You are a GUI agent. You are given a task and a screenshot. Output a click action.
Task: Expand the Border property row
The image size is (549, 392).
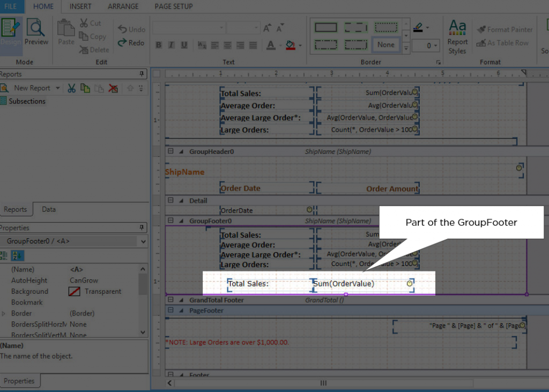point(4,314)
